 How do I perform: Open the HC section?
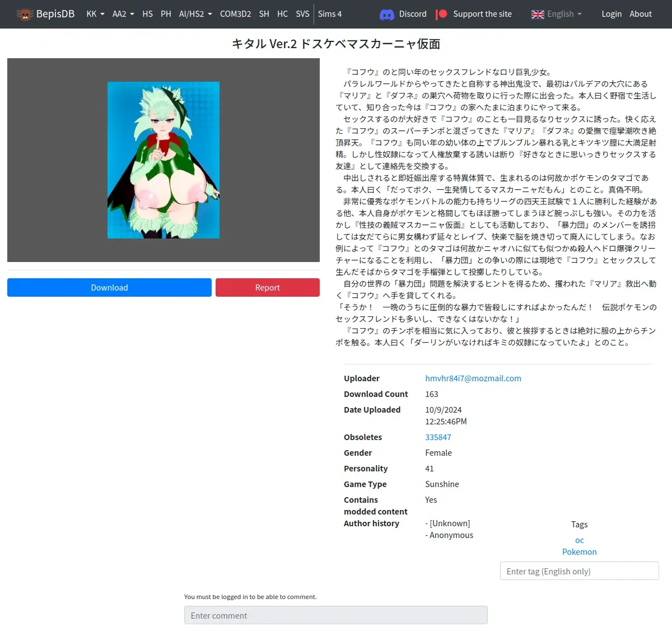point(283,14)
